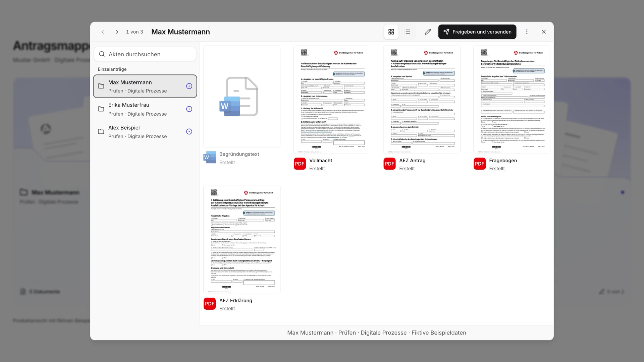Screen dimensions: 644x362
Task: Focus the Akten durchsuchen search field
Action: pos(145,54)
